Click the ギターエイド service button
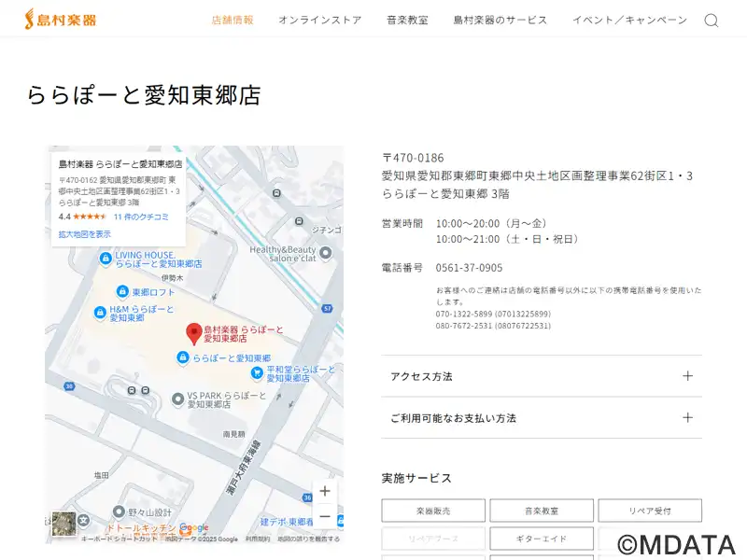The height and width of the screenshot is (560, 747). [542, 539]
